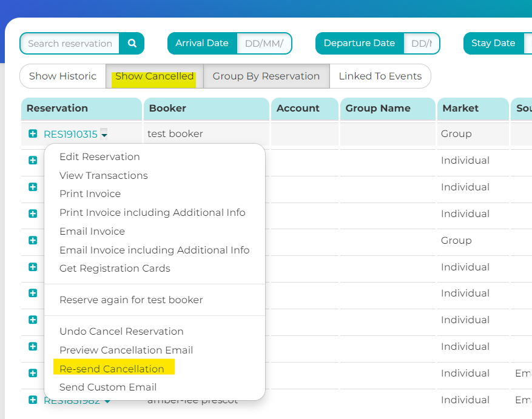Toggle Linked To Events filter
Viewport: 532px width, 419px height.
point(380,76)
